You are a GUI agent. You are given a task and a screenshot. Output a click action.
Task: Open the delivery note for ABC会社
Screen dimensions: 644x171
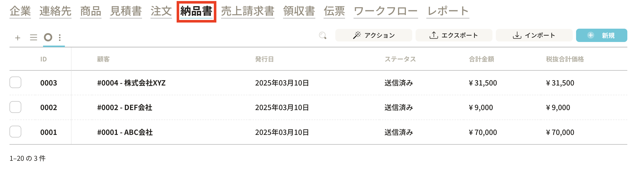click(125, 132)
